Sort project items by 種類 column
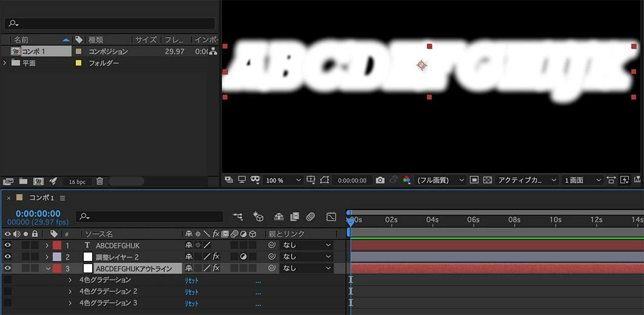 click(x=96, y=40)
